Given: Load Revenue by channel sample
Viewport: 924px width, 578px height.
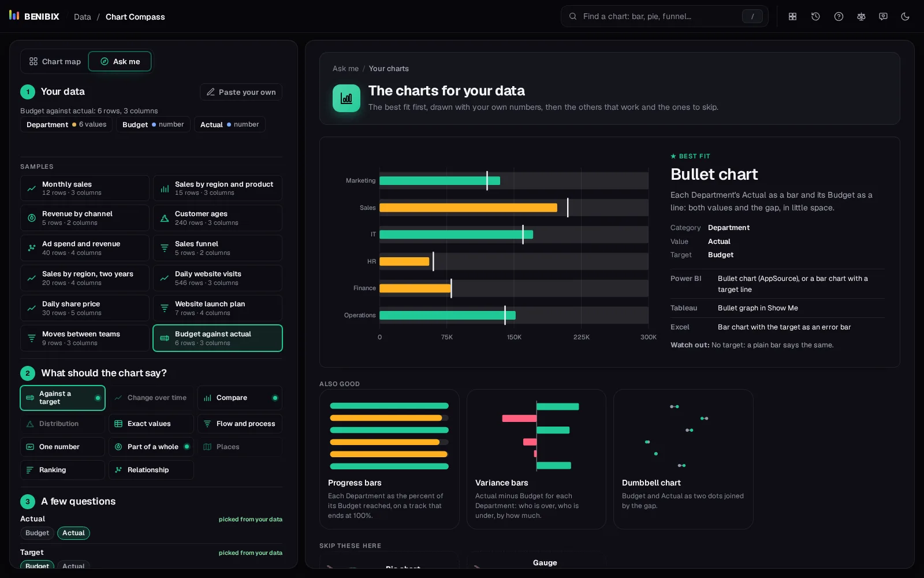Looking at the screenshot, I should pyautogui.click(x=85, y=218).
